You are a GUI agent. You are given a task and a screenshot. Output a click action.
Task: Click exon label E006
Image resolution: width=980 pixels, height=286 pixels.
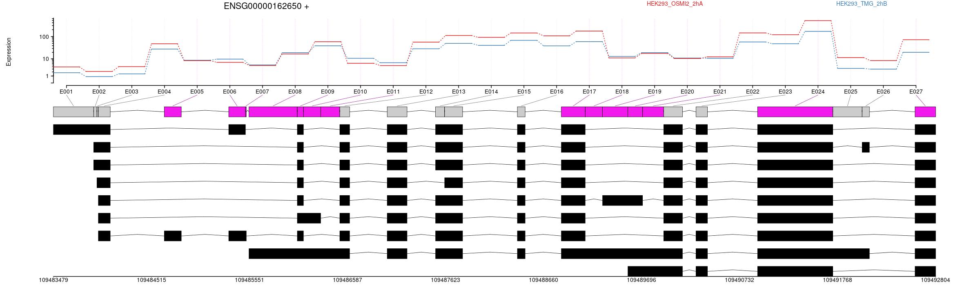point(229,92)
